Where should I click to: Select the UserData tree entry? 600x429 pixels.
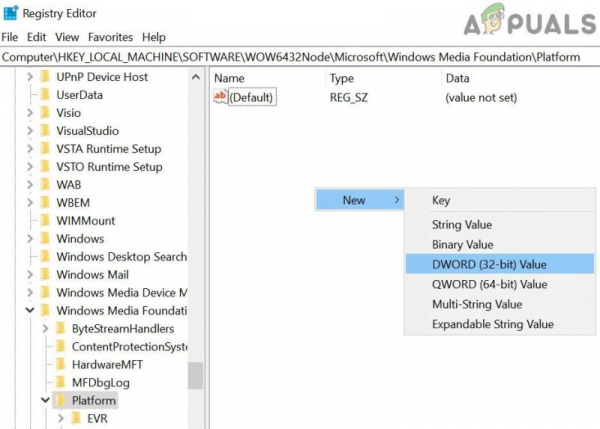coord(80,95)
